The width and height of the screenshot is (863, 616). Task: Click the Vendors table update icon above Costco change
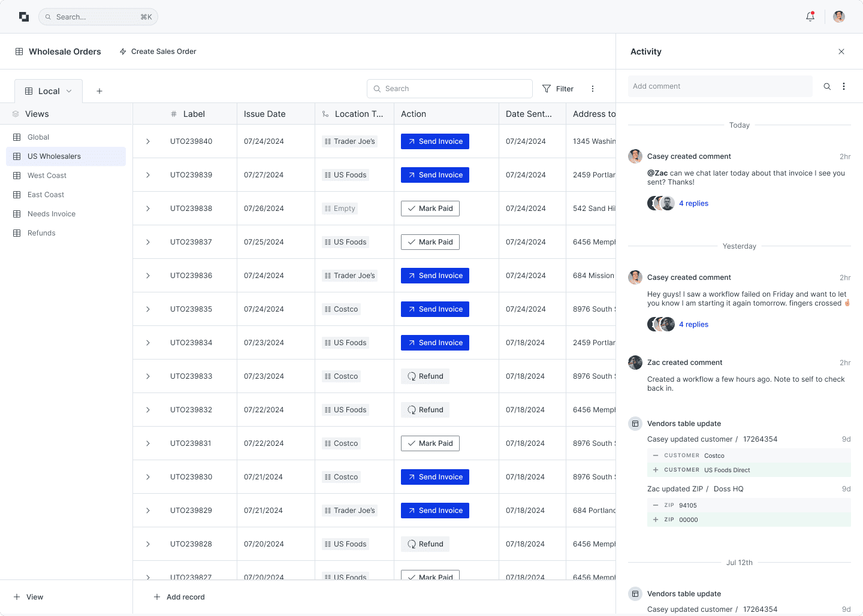[635, 424]
